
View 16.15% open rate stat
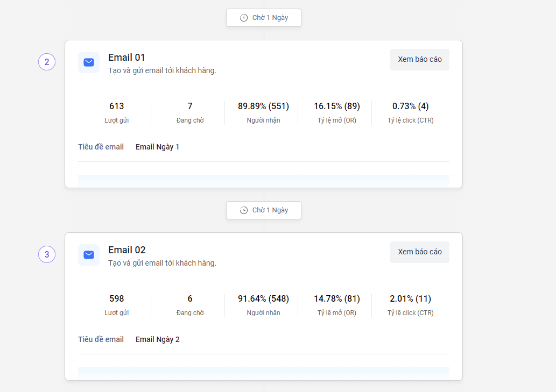pos(337,106)
